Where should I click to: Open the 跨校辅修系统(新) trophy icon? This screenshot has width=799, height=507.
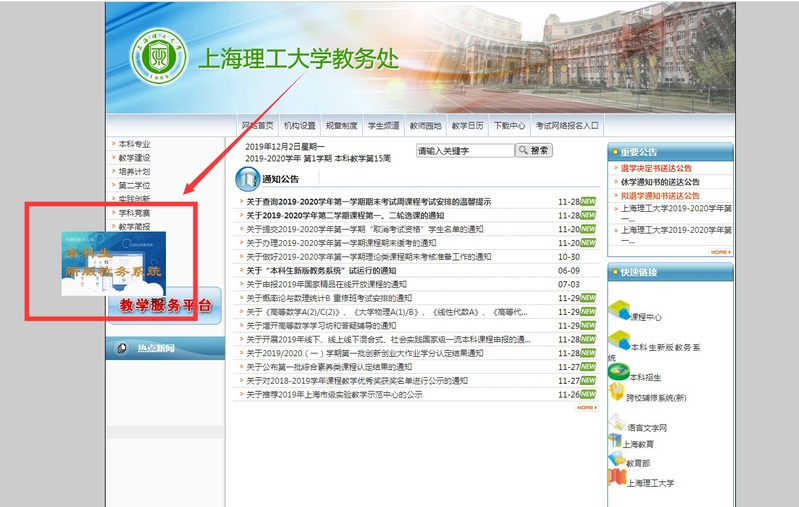[x=617, y=392]
